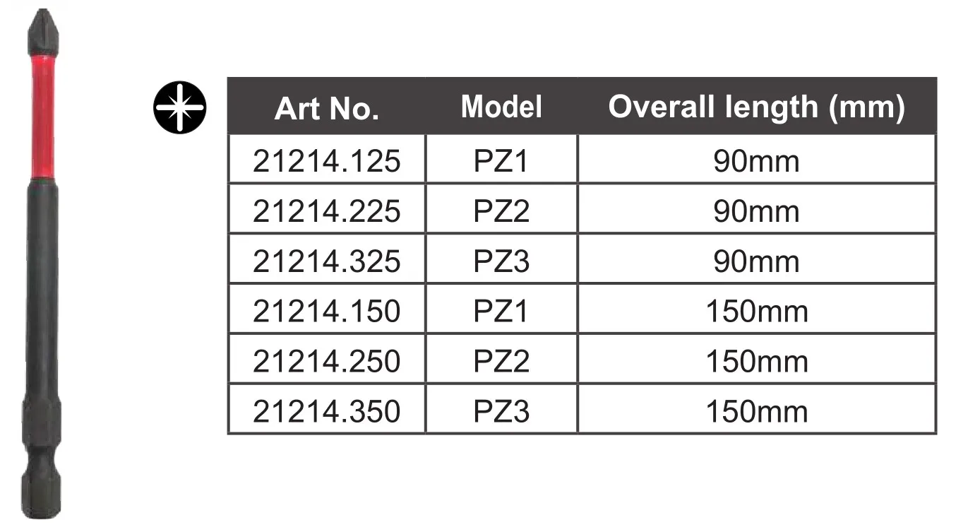This screenshot has height=532, width=980.
Task: Click the Pozidriv cross-head symbol icon
Action: [180, 109]
